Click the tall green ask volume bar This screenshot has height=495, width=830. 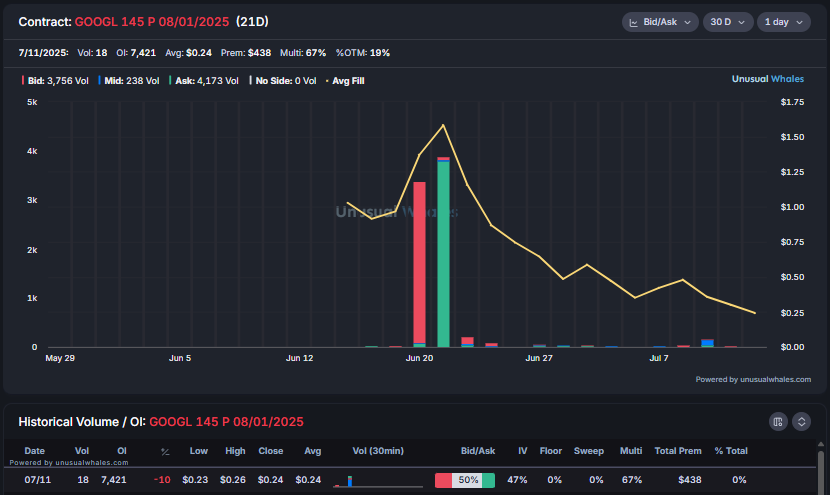pos(444,254)
